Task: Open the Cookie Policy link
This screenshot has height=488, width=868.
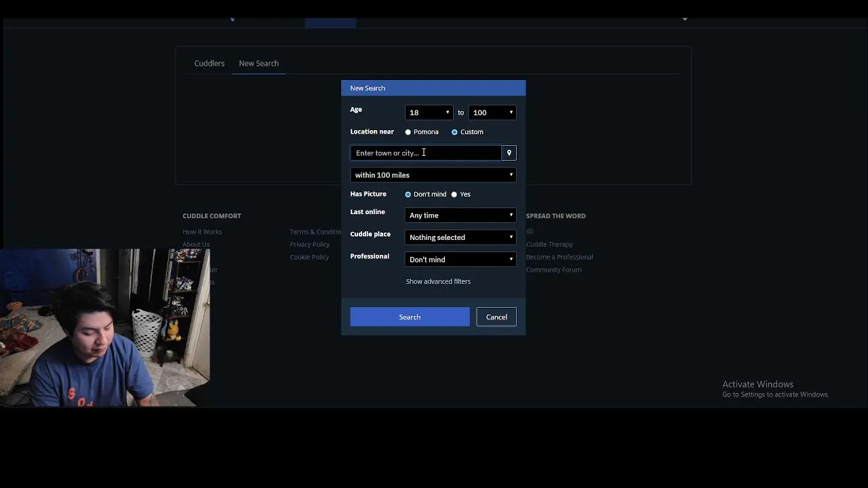Action: (309, 257)
